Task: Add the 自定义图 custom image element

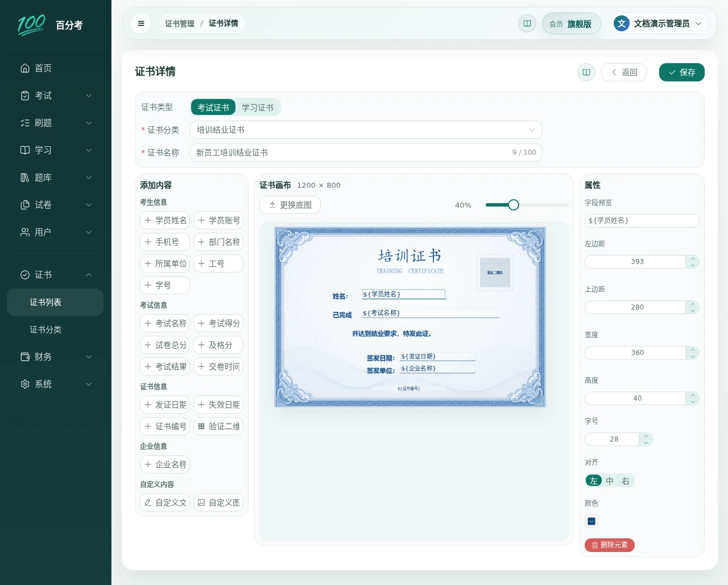Action: [218, 502]
